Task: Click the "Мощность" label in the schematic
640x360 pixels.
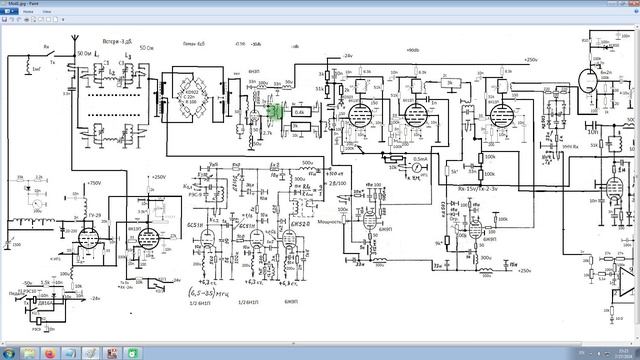Action: coord(329,222)
